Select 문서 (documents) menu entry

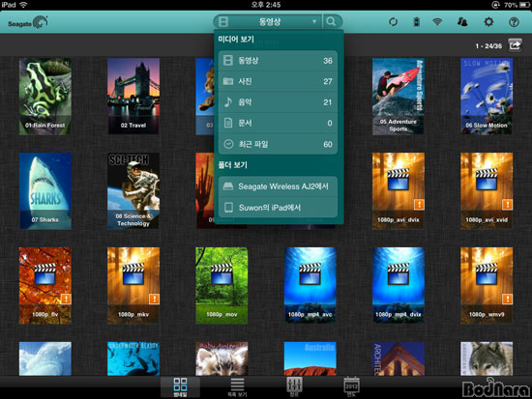[278, 123]
